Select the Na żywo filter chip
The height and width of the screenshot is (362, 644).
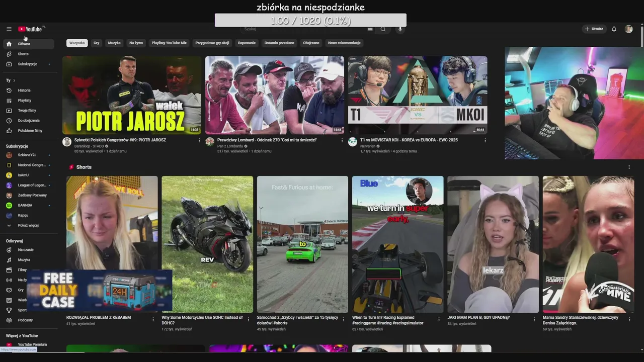[x=136, y=43]
